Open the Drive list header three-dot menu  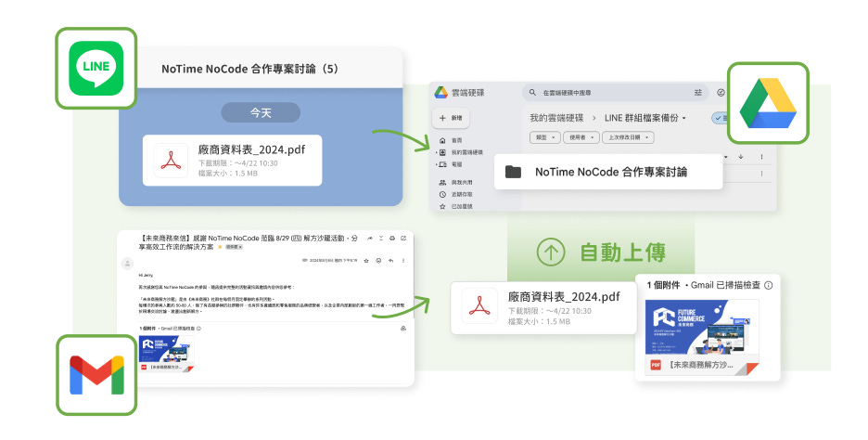[x=761, y=157]
